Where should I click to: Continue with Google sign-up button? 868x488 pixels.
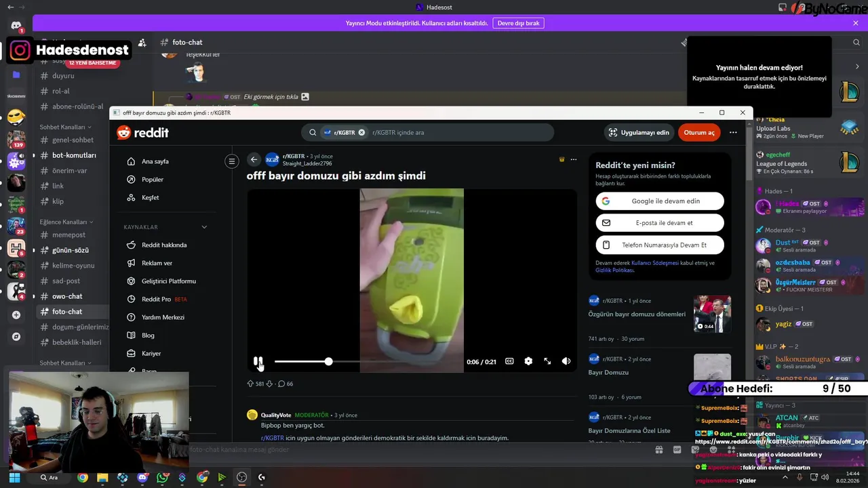tap(660, 201)
